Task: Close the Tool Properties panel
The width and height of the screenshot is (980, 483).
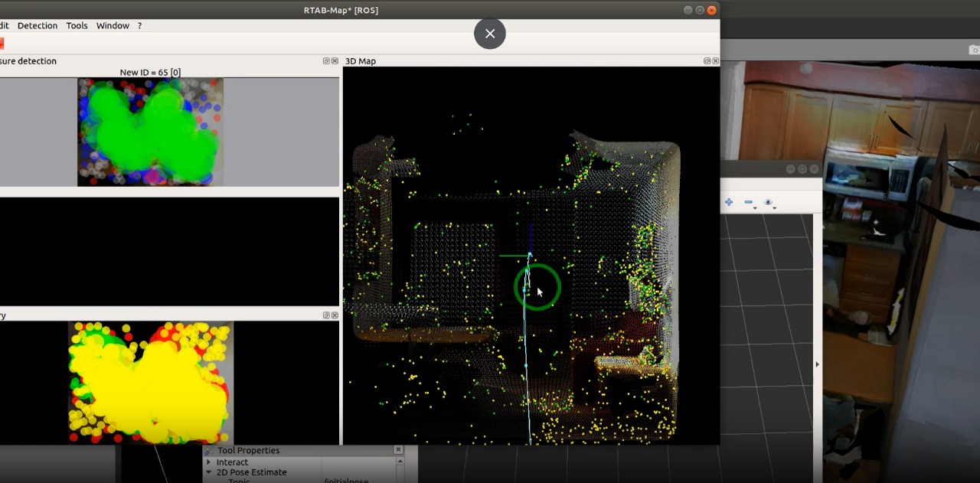Action: 398,450
